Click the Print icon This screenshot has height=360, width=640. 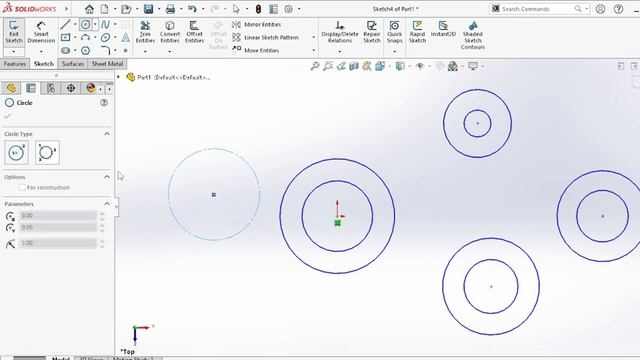click(x=170, y=9)
